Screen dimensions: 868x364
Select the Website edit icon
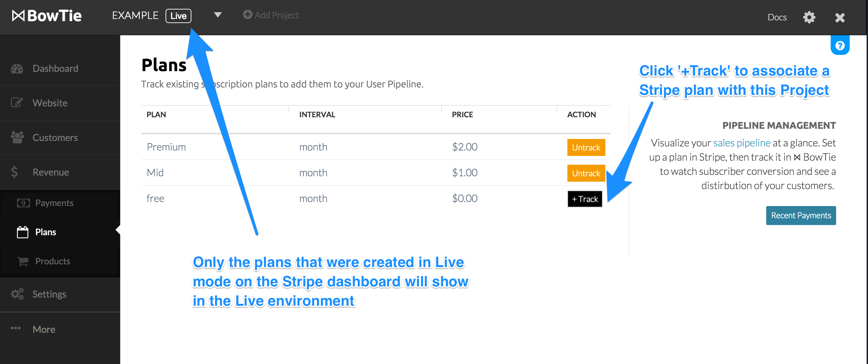[17, 103]
